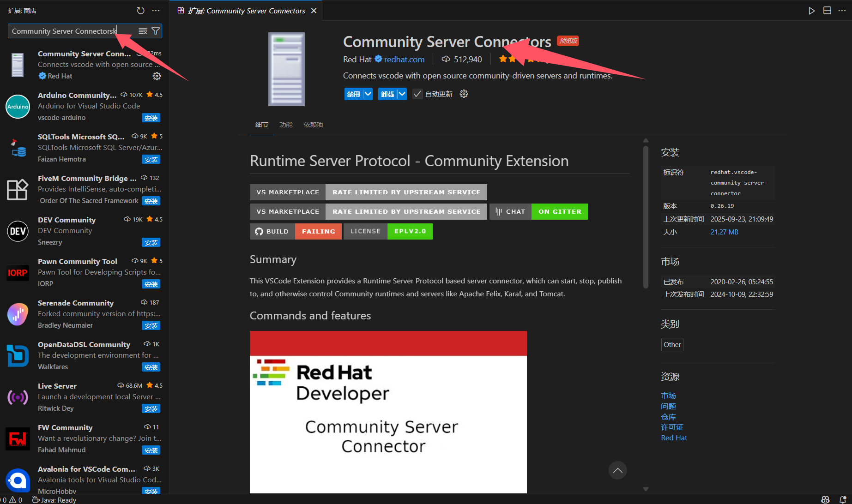This screenshot has height=504, width=852.
Task: Toggle the auto update checkbox
Action: pyautogui.click(x=417, y=94)
